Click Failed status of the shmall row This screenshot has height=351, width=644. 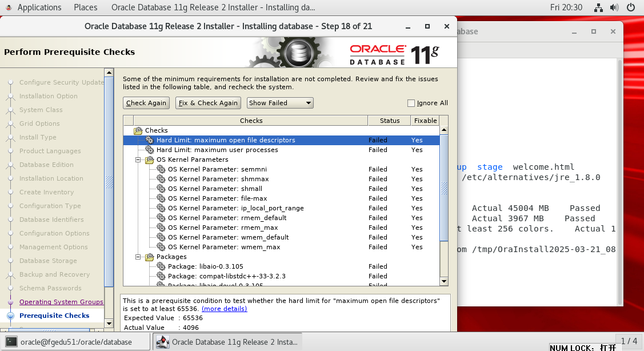pyautogui.click(x=378, y=189)
